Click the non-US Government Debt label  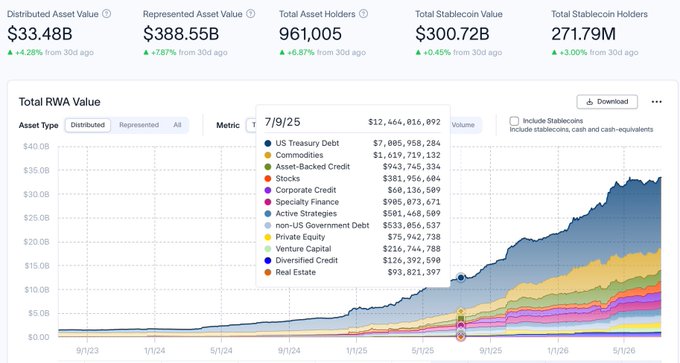[322, 225]
